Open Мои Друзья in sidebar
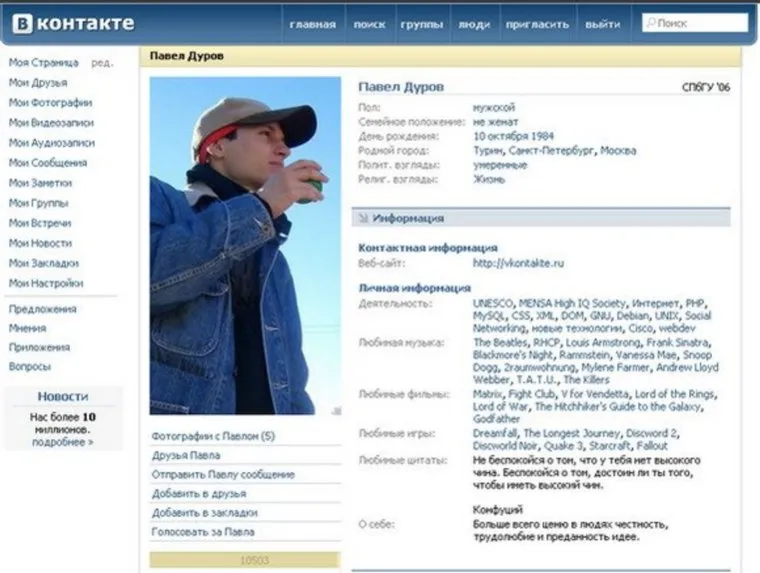 (x=38, y=82)
